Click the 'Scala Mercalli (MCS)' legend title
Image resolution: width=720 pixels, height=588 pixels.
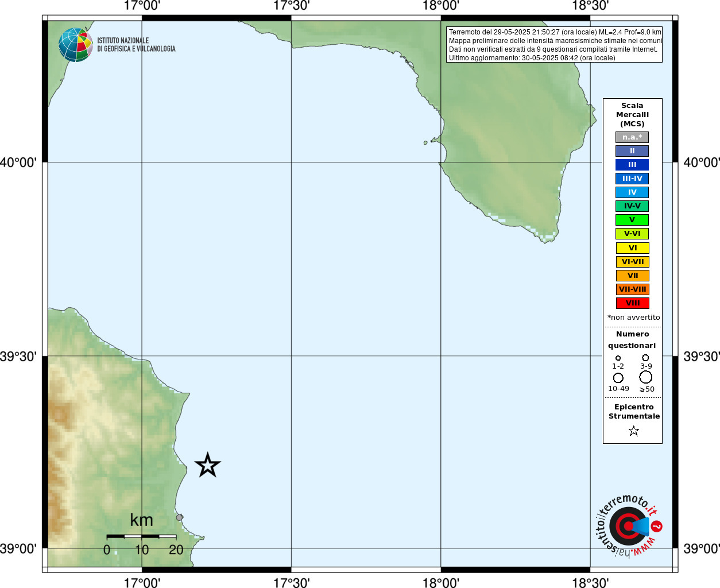[x=632, y=115]
